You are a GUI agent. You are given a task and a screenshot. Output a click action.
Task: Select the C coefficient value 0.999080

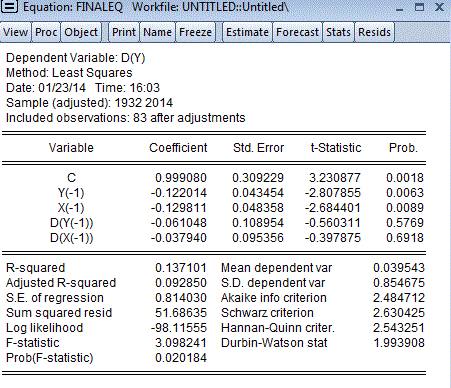click(x=181, y=178)
